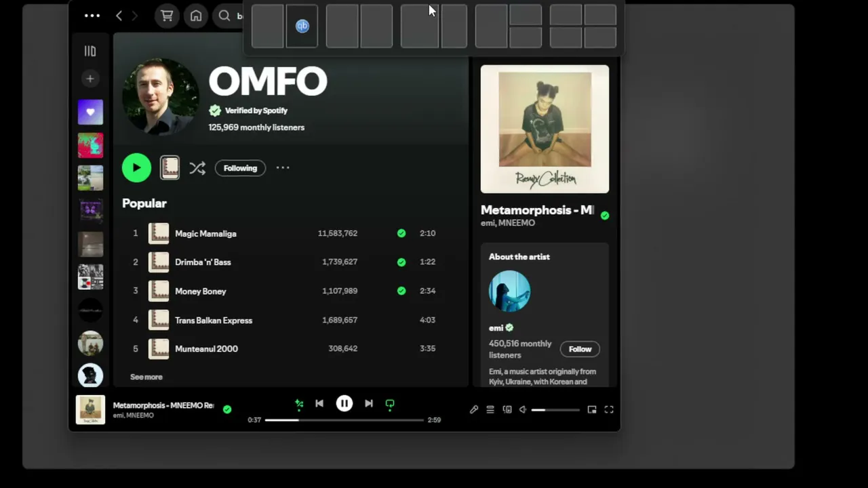The height and width of the screenshot is (488, 868).
Task: Click the 125,969 monthly listeners text
Action: (256, 127)
